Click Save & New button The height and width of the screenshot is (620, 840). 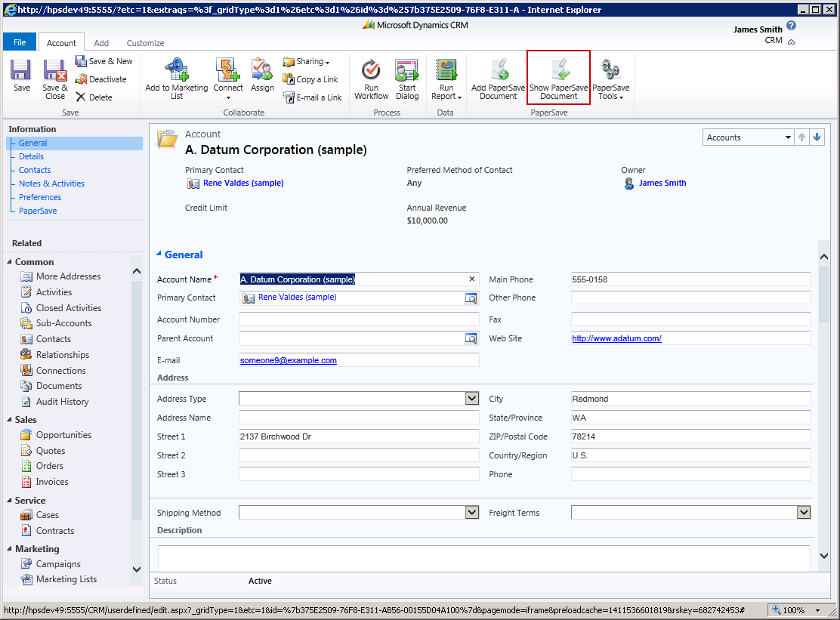click(104, 61)
